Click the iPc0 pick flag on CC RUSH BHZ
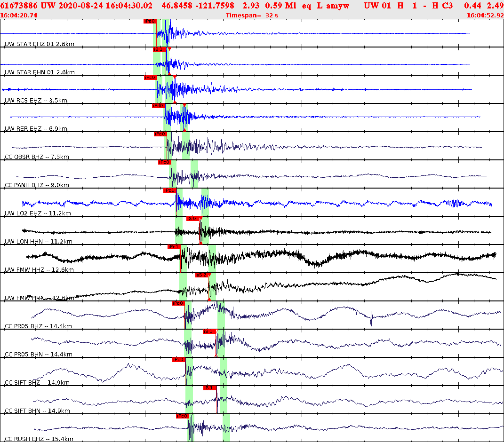The image size is (504, 442). pos(182,416)
